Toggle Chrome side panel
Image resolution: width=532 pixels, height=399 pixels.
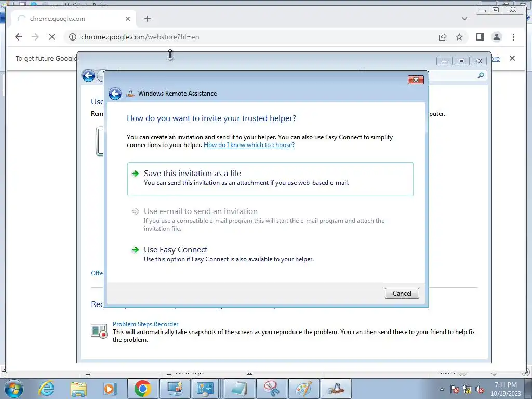pos(480,37)
